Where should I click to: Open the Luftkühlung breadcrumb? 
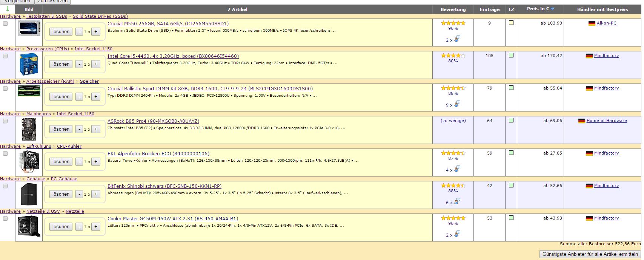click(39, 146)
